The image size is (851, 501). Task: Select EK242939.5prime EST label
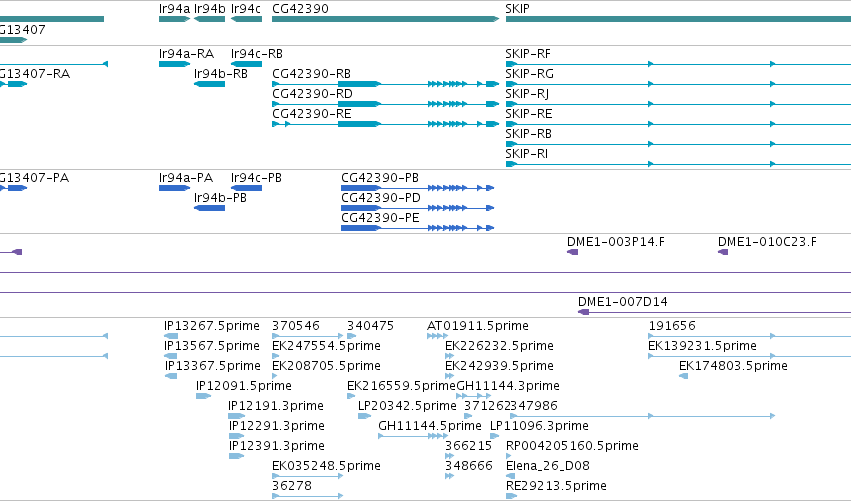499,366
